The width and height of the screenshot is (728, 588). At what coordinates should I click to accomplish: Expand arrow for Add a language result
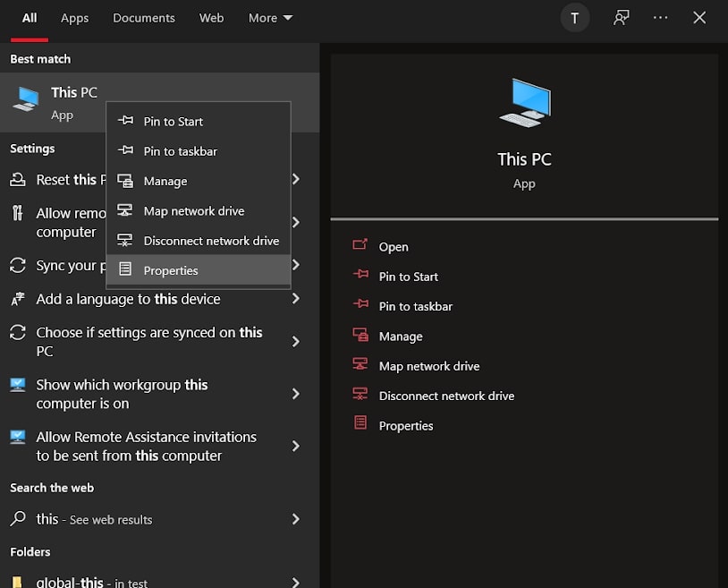click(296, 299)
